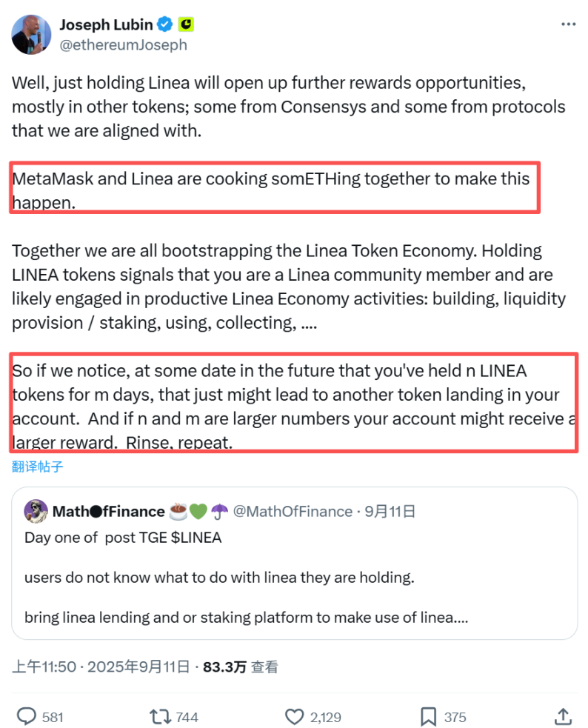The image size is (588, 728).
Task: Click the 2,129 likes count
Action: point(325,717)
